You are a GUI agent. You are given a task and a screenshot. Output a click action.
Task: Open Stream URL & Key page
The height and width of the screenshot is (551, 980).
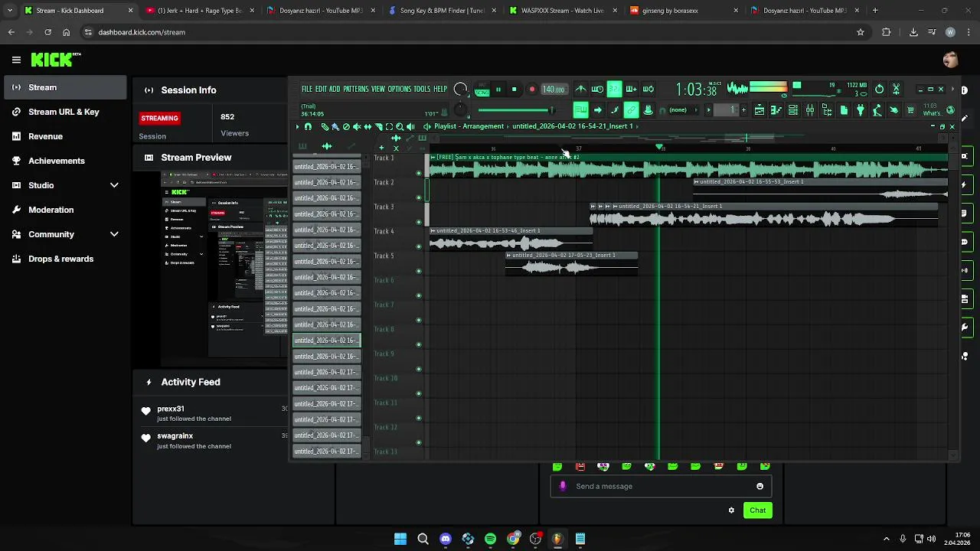[x=64, y=112]
